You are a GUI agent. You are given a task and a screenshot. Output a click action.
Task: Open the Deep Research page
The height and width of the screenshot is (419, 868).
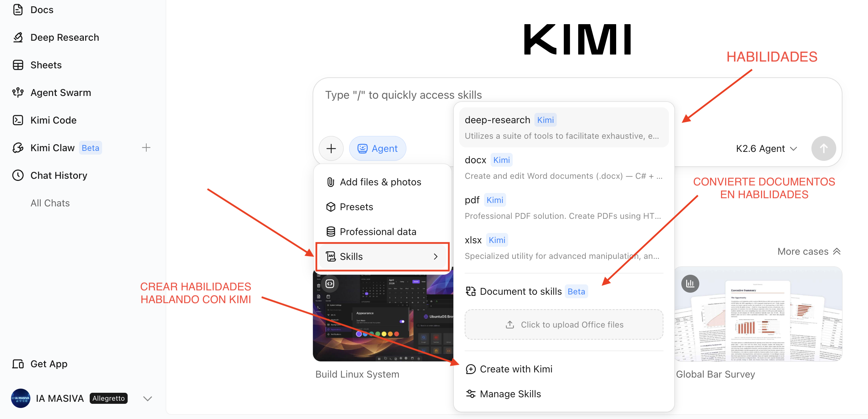tap(65, 37)
